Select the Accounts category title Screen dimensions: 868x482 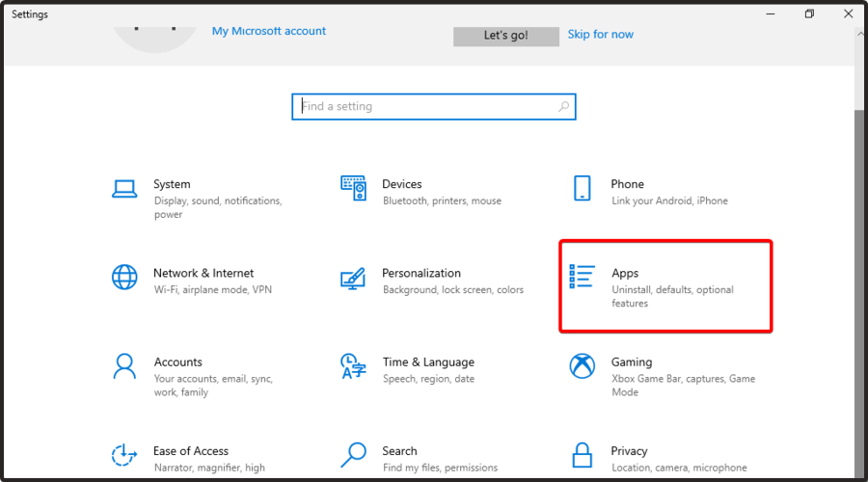point(177,361)
